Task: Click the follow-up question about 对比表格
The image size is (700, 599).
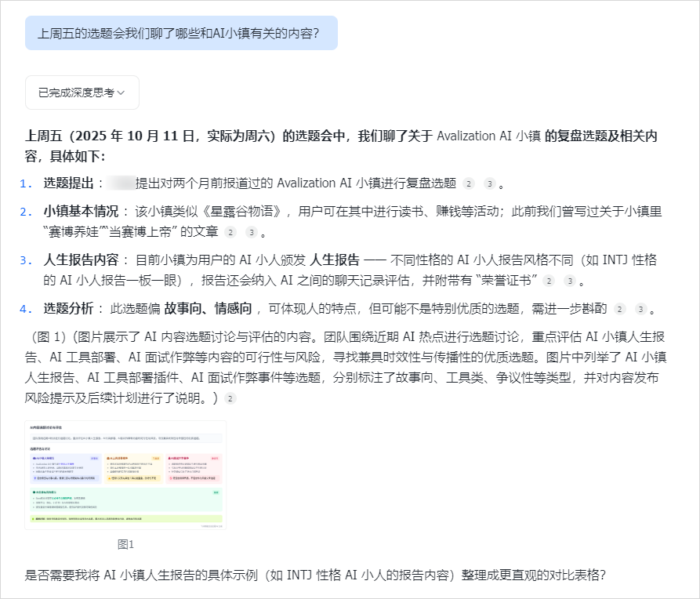Action: point(315,575)
